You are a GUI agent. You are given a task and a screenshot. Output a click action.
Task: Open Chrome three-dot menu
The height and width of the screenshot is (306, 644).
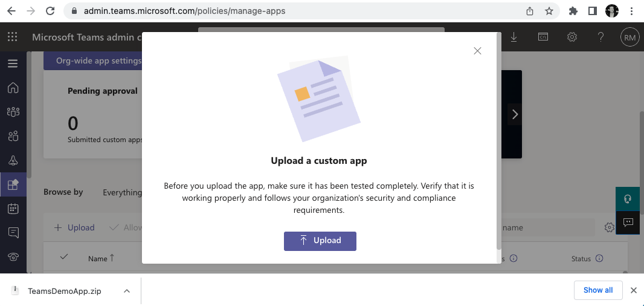point(632,11)
